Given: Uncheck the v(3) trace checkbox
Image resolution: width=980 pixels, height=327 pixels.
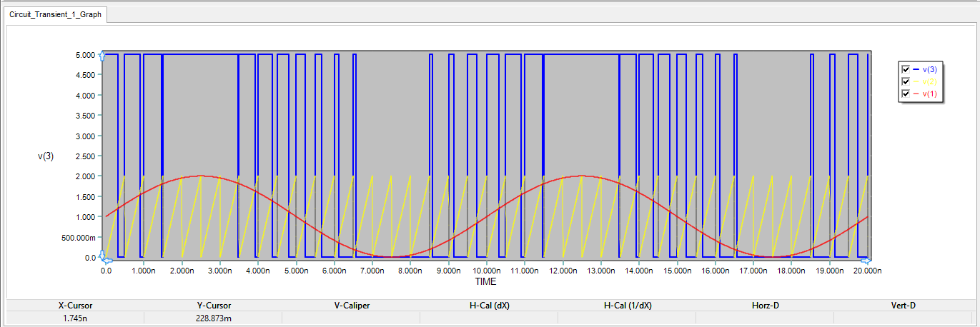Looking at the screenshot, I should (x=906, y=69).
